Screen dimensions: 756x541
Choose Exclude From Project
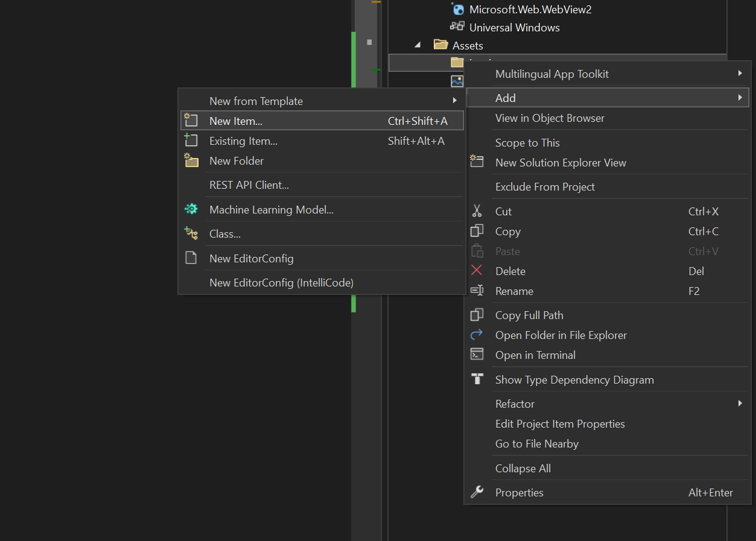(545, 187)
